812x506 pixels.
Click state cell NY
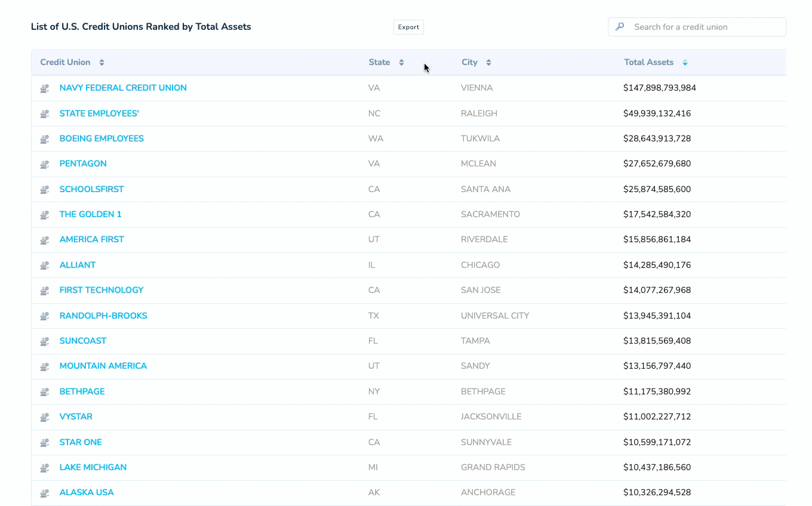coord(374,391)
